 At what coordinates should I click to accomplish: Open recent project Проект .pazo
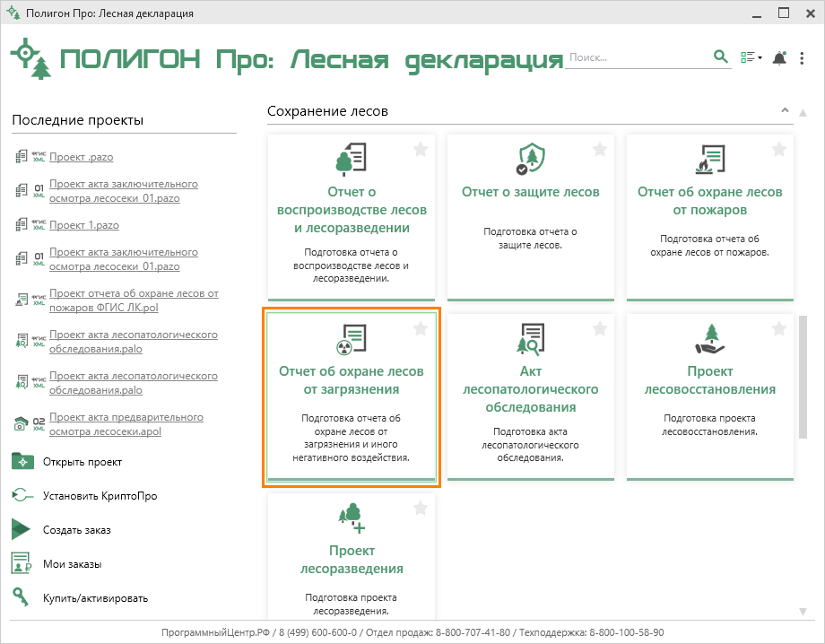pos(81,157)
